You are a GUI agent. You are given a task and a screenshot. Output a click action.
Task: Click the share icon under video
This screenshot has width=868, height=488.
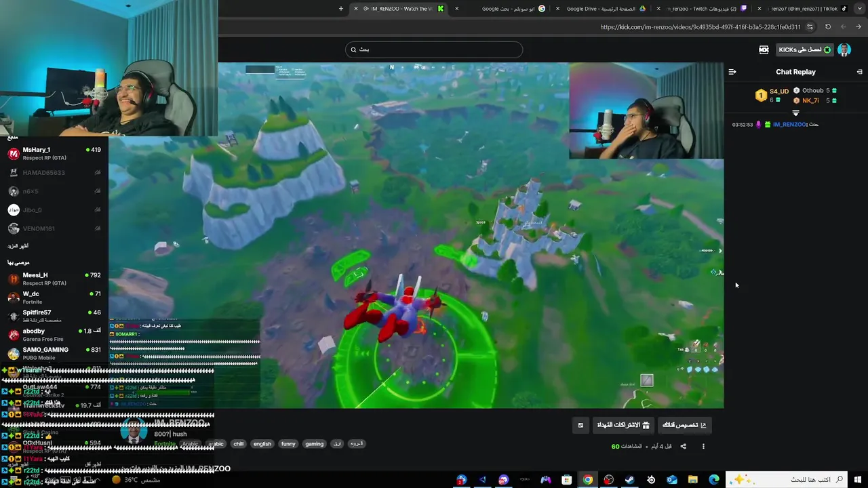(x=683, y=447)
